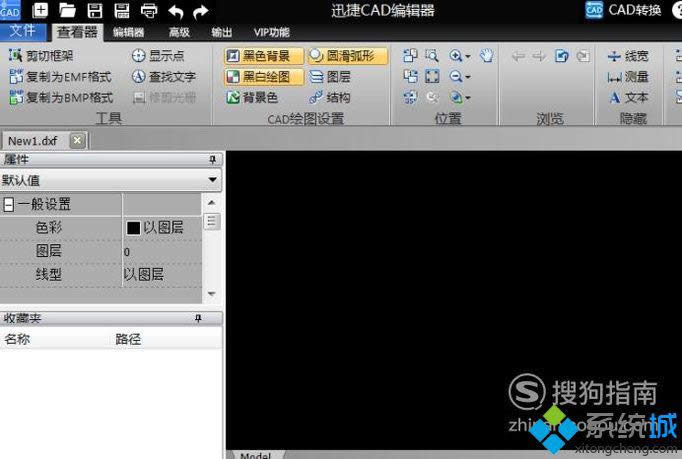Toggle 显示点

(x=158, y=56)
